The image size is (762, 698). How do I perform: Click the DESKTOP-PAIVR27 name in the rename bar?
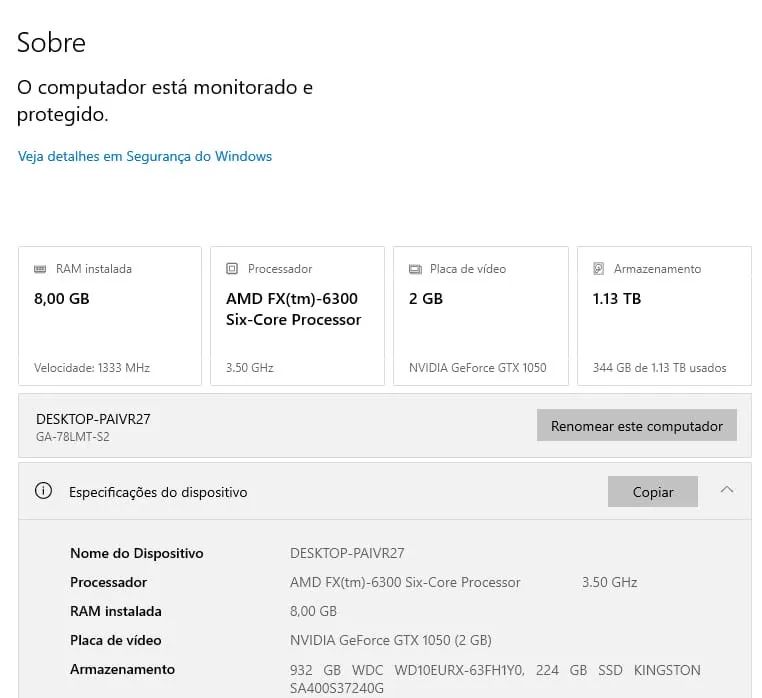tap(93, 419)
